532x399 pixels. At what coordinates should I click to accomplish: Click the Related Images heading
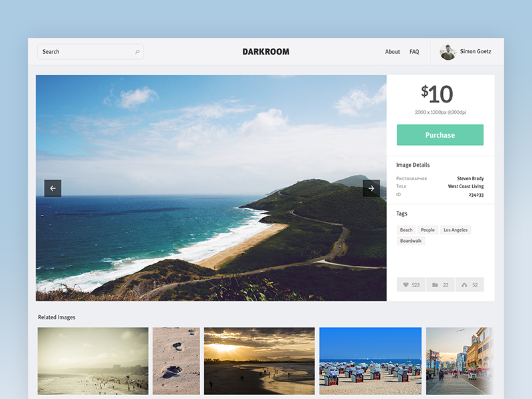[57, 317]
